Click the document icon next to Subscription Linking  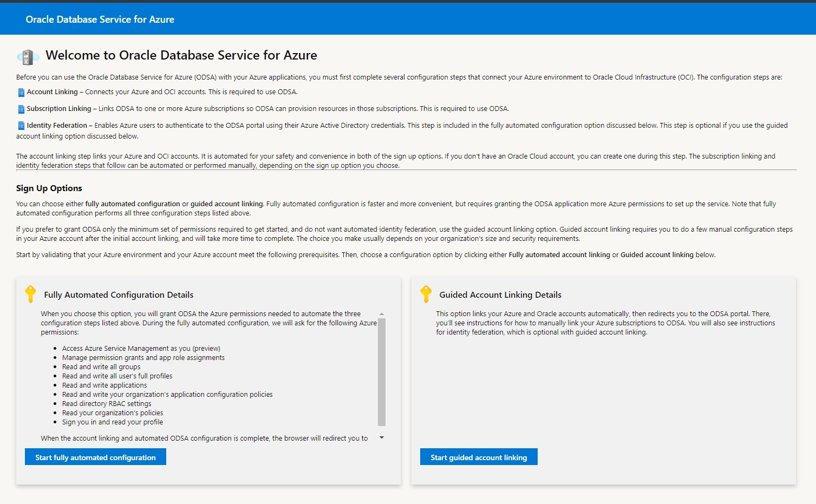21,108
